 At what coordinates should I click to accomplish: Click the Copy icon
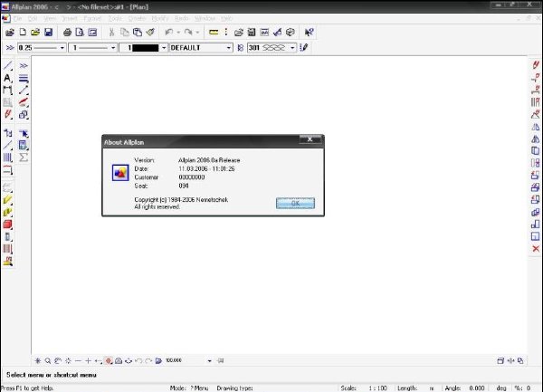click(x=124, y=33)
